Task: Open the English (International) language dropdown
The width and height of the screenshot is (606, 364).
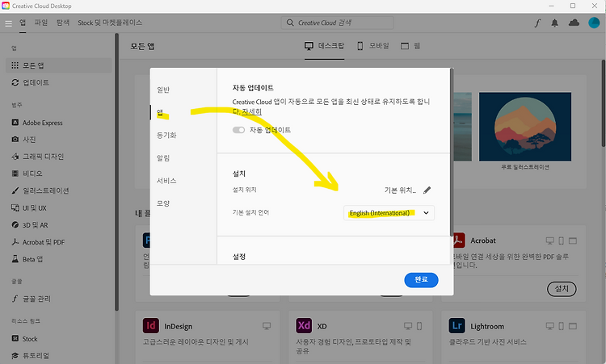Action: pyautogui.click(x=389, y=213)
